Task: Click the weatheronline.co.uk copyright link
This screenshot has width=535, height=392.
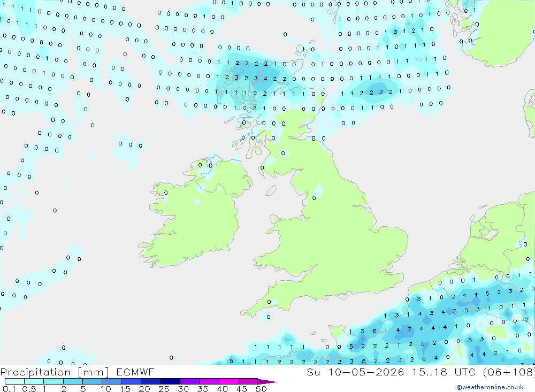Action: (x=490, y=387)
